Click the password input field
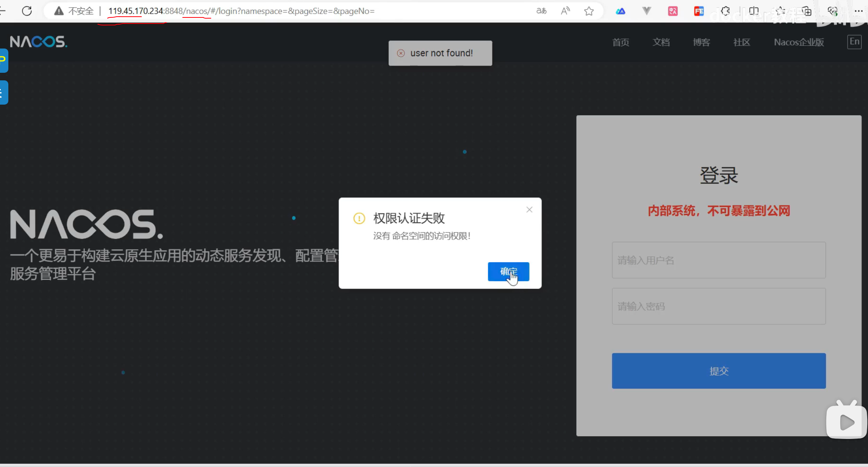 tap(719, 306)
